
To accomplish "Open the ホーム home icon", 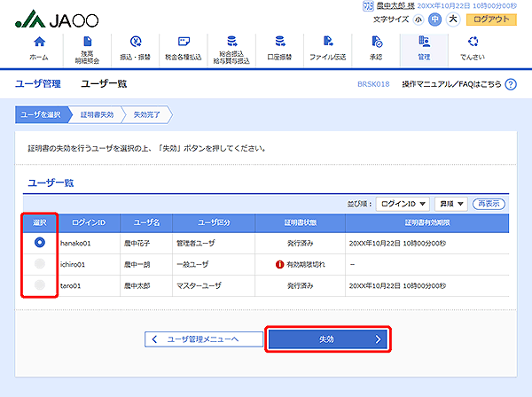I will (x=39, y=47).
